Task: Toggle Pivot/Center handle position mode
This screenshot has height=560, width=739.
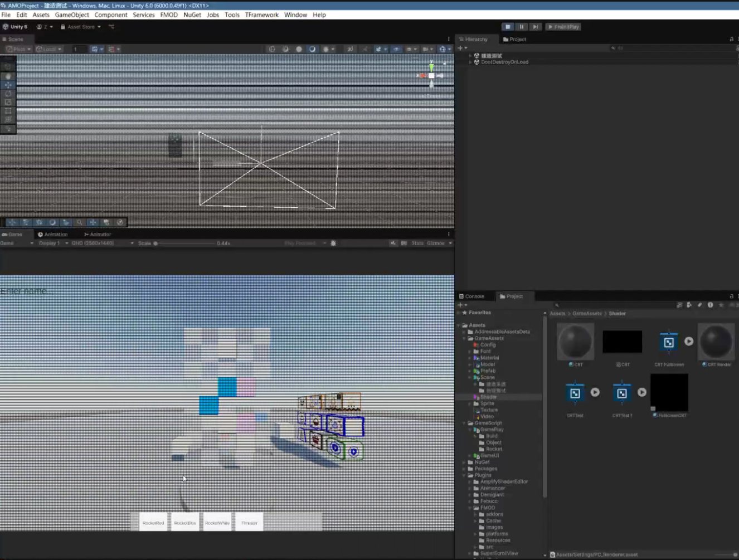Action: [x=18, y=49]
